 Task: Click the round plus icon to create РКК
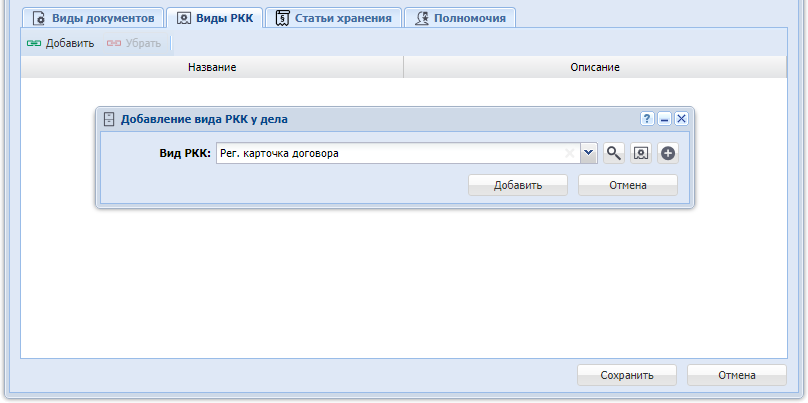point(668,153)
